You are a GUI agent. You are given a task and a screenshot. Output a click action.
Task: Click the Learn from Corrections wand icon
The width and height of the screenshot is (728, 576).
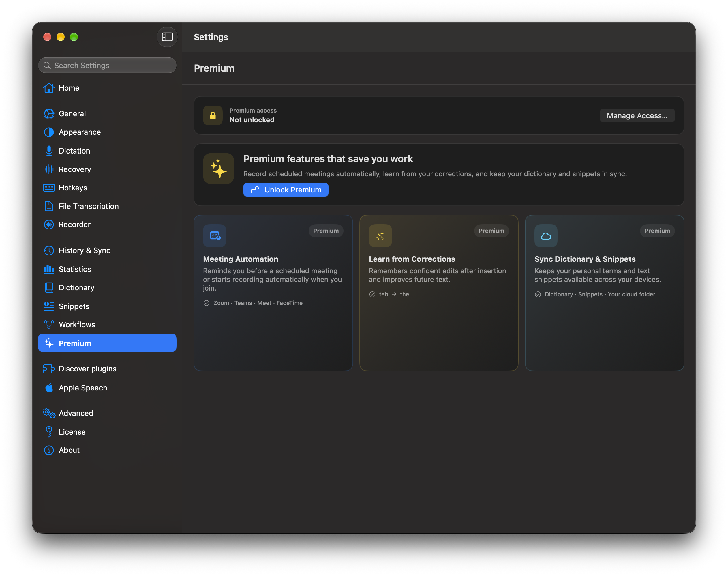pyautogui.click(x=380, y=236)
